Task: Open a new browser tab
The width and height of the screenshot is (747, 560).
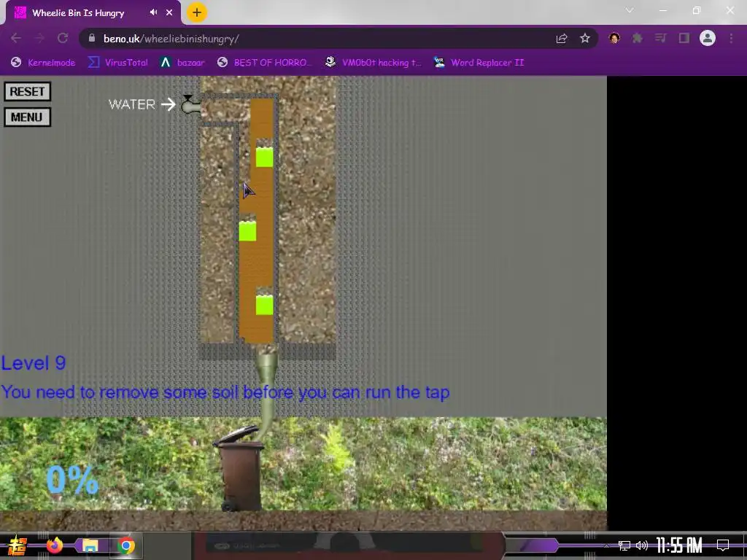Action: (197, 12)
